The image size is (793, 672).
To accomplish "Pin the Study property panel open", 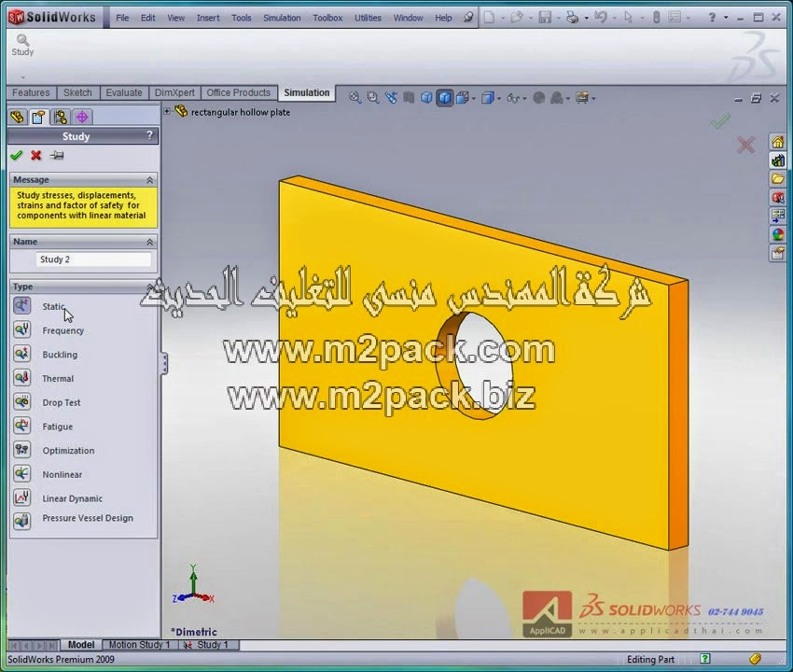I will [x=57, y=155].
